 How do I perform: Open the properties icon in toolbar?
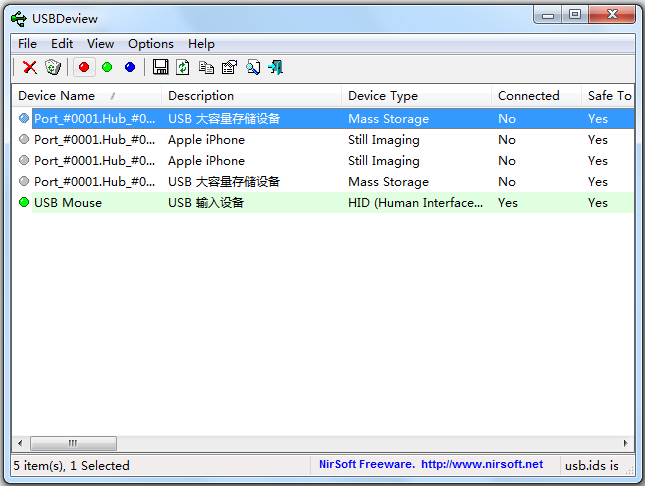point(229,67)
